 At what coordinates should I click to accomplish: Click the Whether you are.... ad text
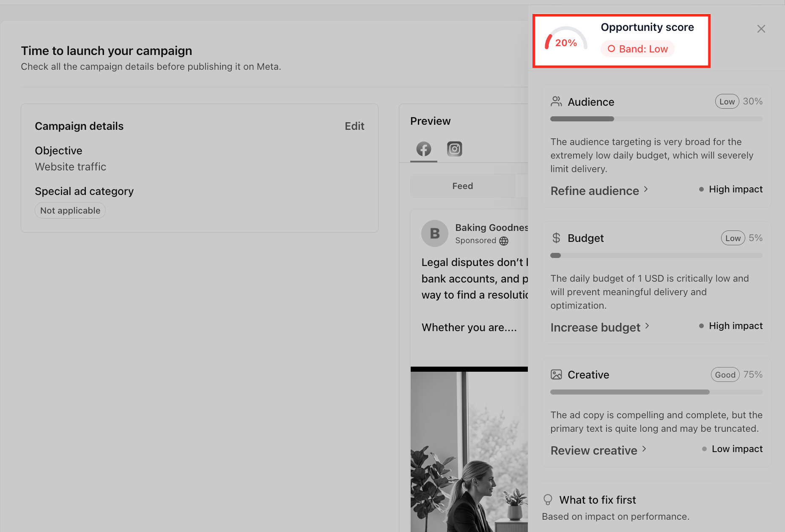point(469,327)
